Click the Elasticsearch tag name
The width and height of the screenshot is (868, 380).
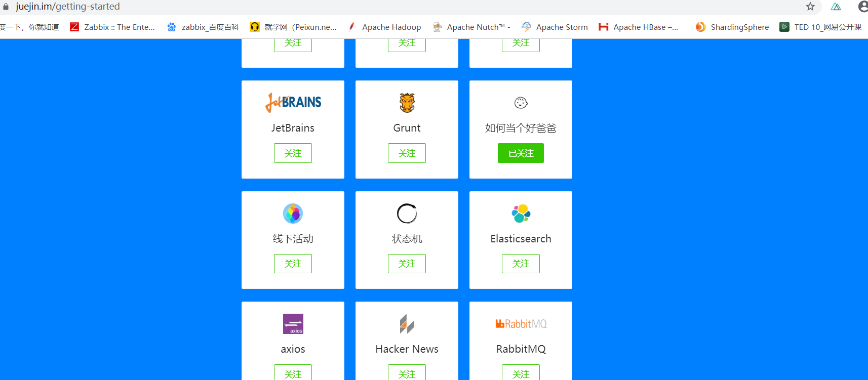(x=521, y=239)
